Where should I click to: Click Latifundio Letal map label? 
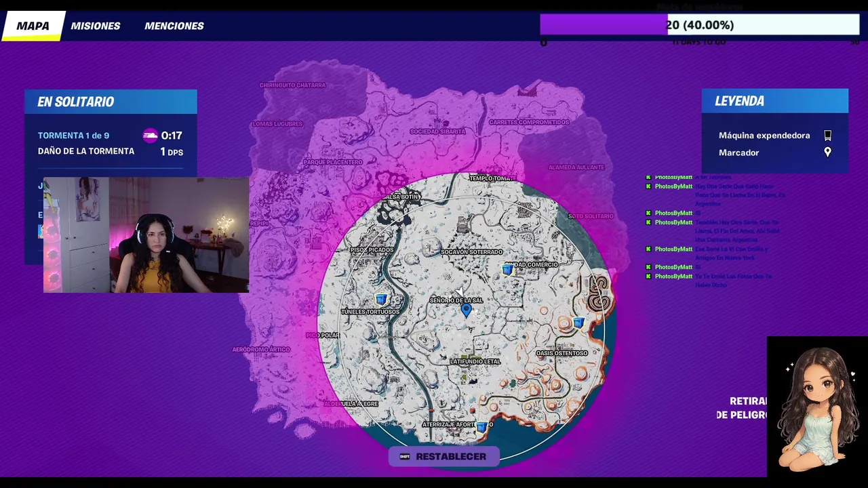tap(475, 362)
